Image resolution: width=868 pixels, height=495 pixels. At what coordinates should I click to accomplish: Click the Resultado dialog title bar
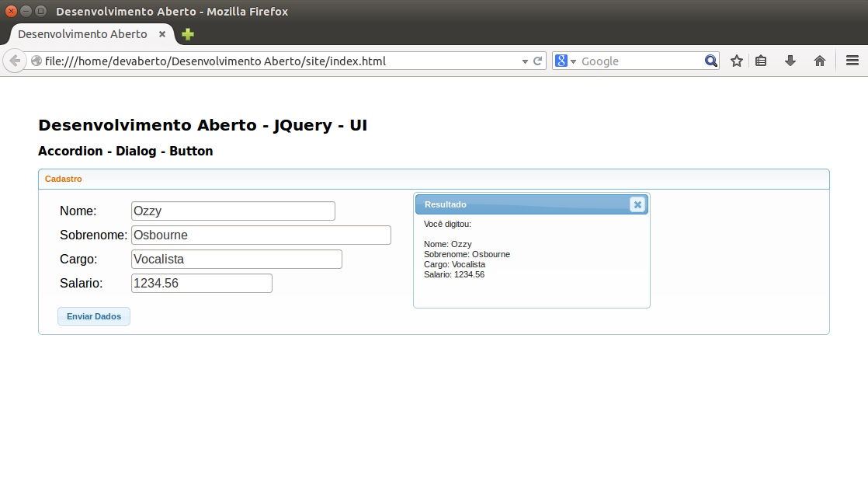[520, 204]
